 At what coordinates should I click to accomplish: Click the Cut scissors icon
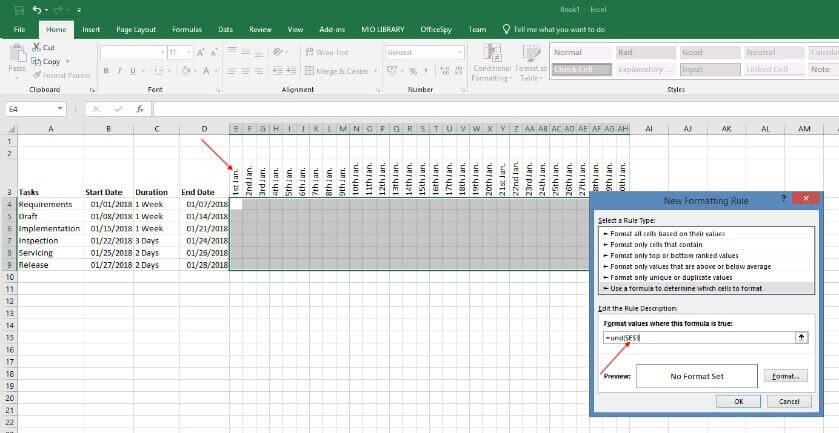[x=36, y=48]
